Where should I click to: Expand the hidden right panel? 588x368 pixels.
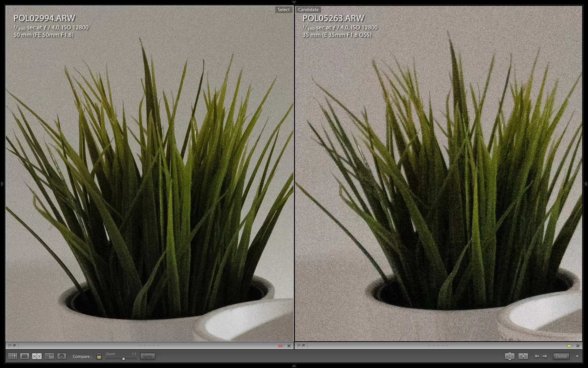586,184
